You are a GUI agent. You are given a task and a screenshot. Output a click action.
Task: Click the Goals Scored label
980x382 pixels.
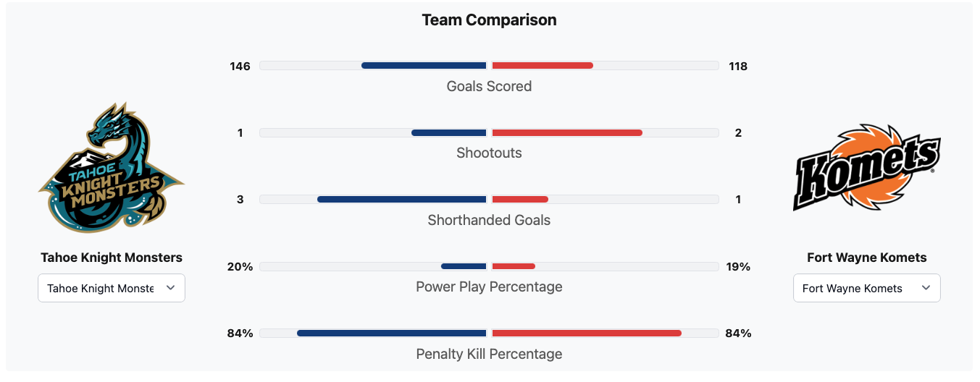click(x=490, y=86)
